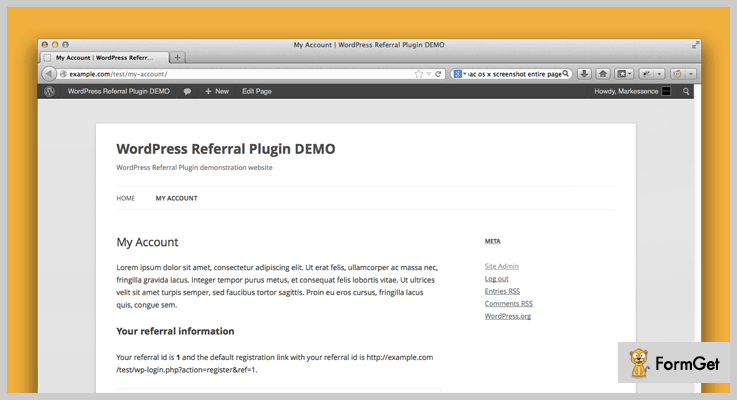This screenshot has width=737, height=400.
Task: Expand the dropdown arrow beside the monkey icon
Action: [690, 74]
